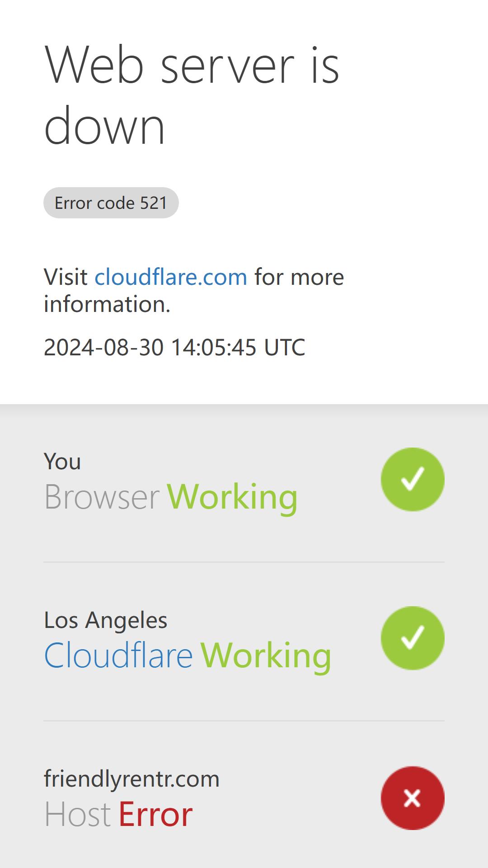Image resolution: width=488 pixels, height=868 pixels.
Task: Click the green checkmark beside Cloudflare Working
Action: pos(413,638)
